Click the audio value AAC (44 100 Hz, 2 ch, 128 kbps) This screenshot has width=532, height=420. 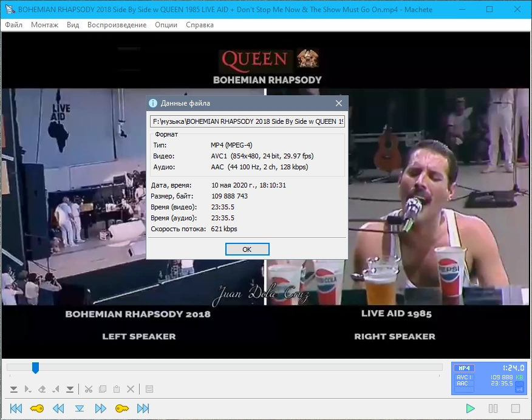[x=259, y=167]
